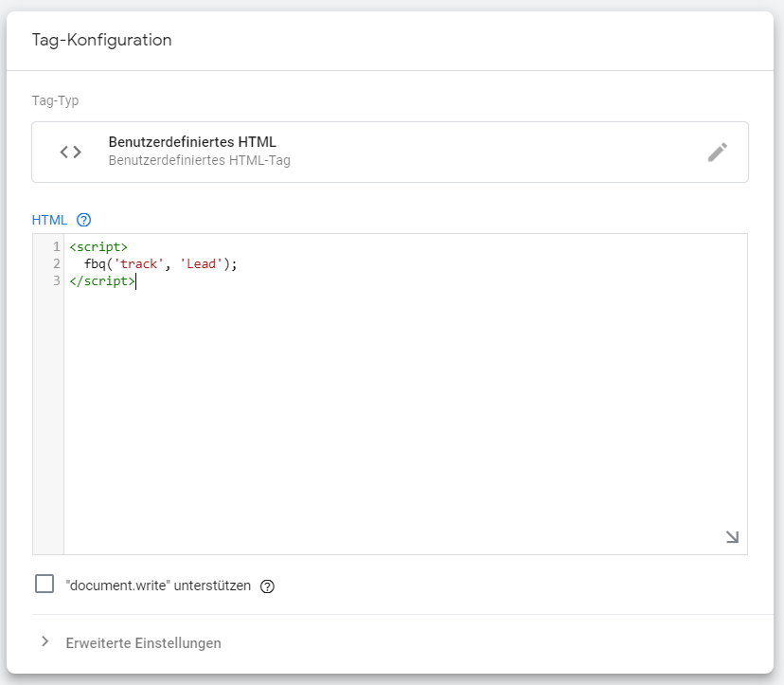
Task: Click the fbq('track', 'Lead'); code line
Action: click(x=161, y=263)
